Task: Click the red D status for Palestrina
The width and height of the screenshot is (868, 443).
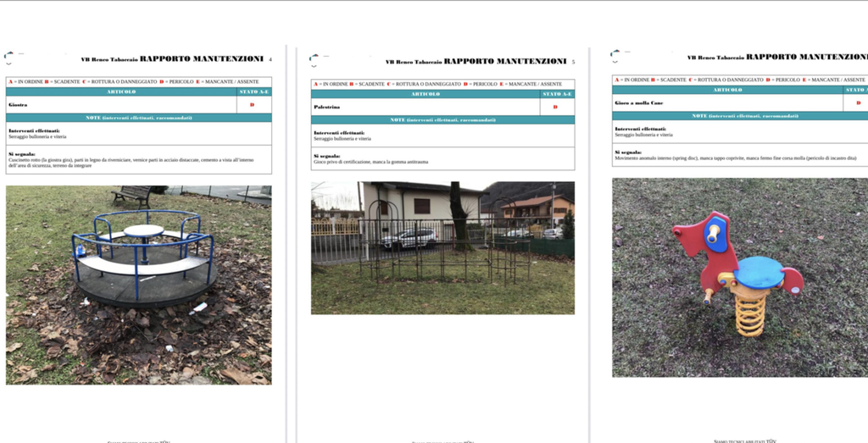Action: point(555,107)
